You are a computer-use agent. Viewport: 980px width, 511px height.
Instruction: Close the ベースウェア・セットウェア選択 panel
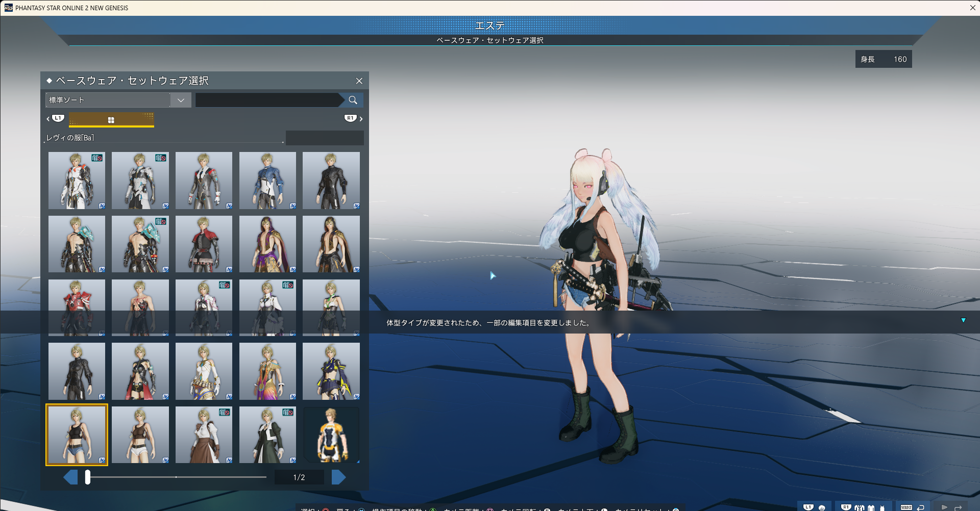[359, 81]
